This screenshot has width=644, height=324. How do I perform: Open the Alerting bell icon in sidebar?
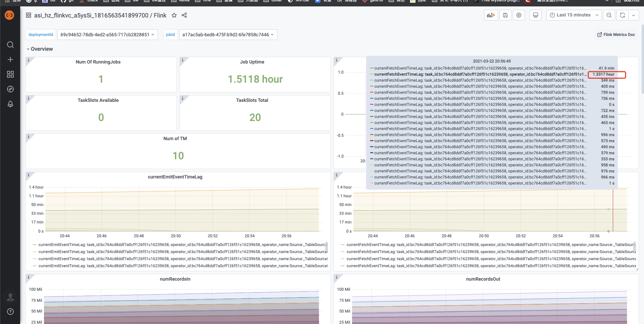click(x=10, y=104)
